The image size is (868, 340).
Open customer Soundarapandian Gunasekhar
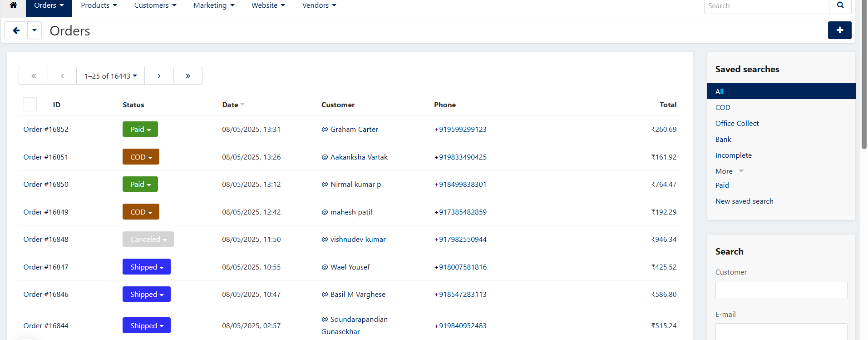click(355, 325)
